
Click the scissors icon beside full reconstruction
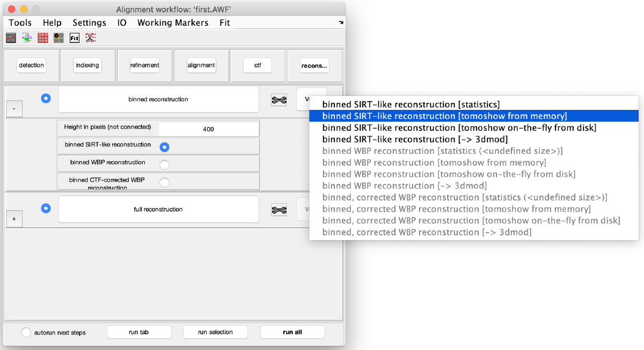279,209
